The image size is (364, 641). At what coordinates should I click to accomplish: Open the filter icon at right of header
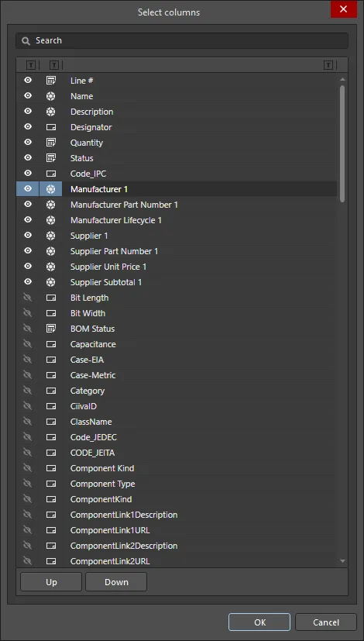[328, 65]
